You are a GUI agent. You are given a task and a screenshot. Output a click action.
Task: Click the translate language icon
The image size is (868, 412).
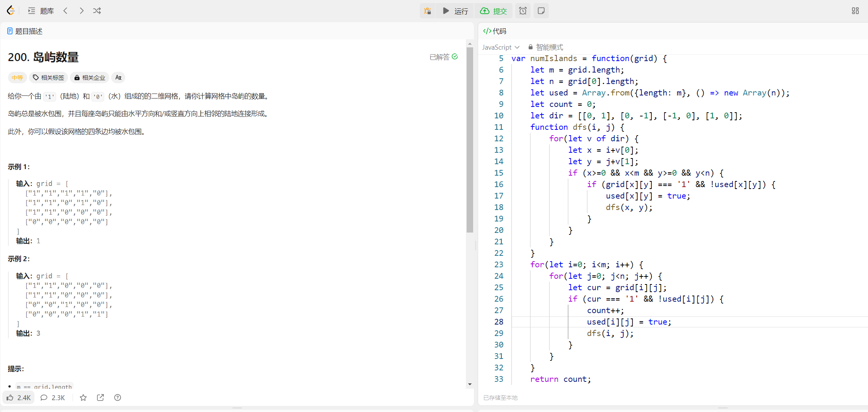pos(118,78)
